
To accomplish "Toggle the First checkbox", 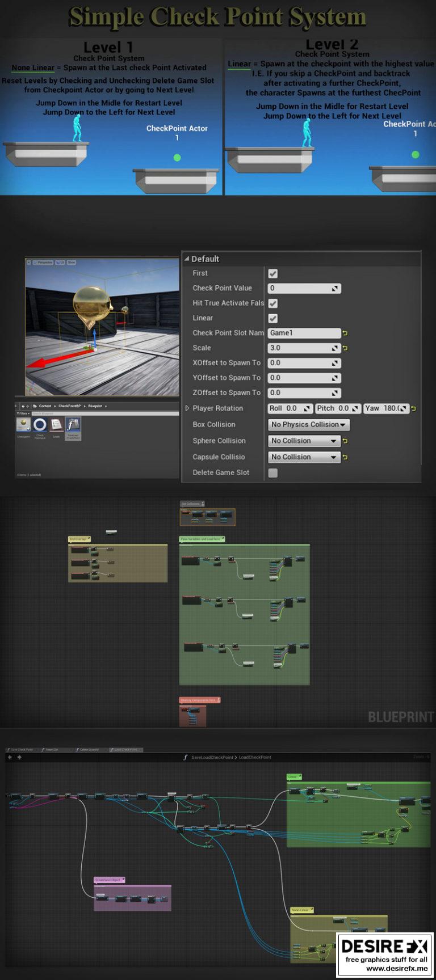I will tap(273, 273).
